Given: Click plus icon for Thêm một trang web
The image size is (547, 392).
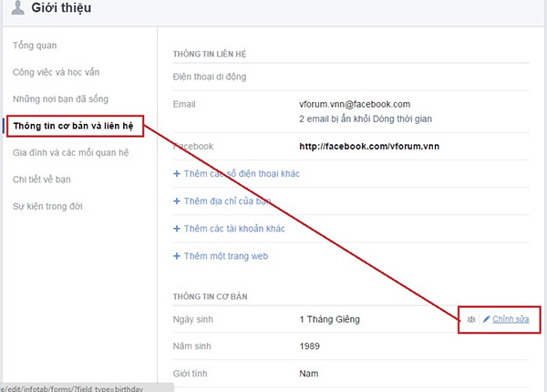Looking at the screenshot, I should click(177, 256).
